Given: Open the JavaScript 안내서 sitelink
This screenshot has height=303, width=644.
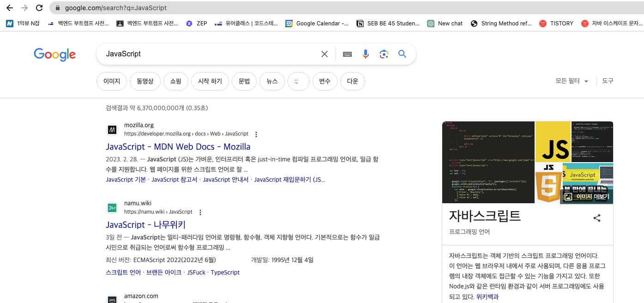Looking at the screenshot, I should pos(226,180).
